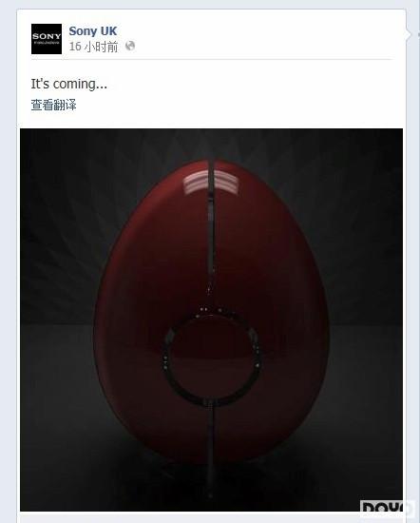Click the SONY wordmark in the avatar
Screen dimensions: 420x523
pyautogui.click(x=47, y=36)
